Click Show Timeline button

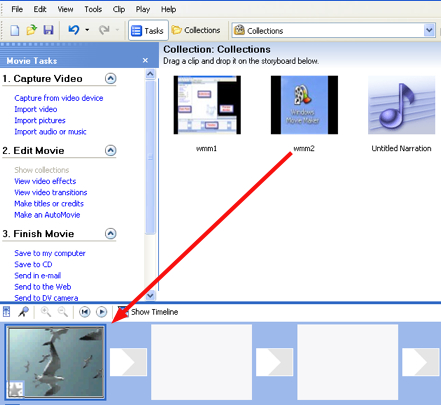pyautogui.click(x=148, y=312)
